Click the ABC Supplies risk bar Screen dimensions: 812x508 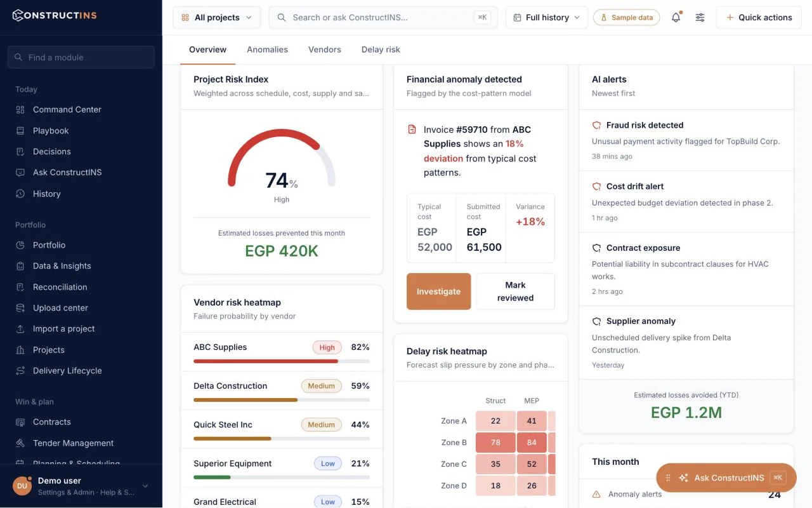pos(282,361)
